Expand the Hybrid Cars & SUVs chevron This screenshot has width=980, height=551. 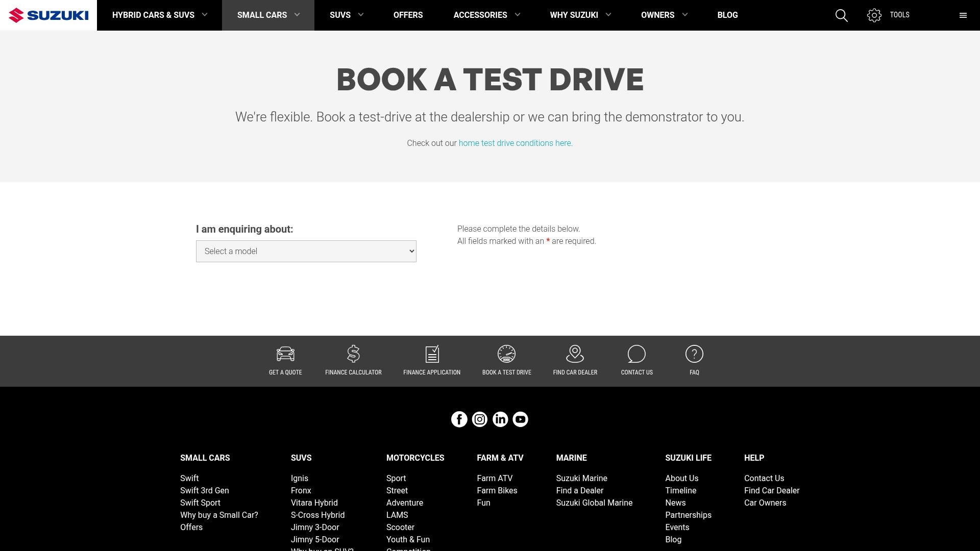(x=205, y=15)
